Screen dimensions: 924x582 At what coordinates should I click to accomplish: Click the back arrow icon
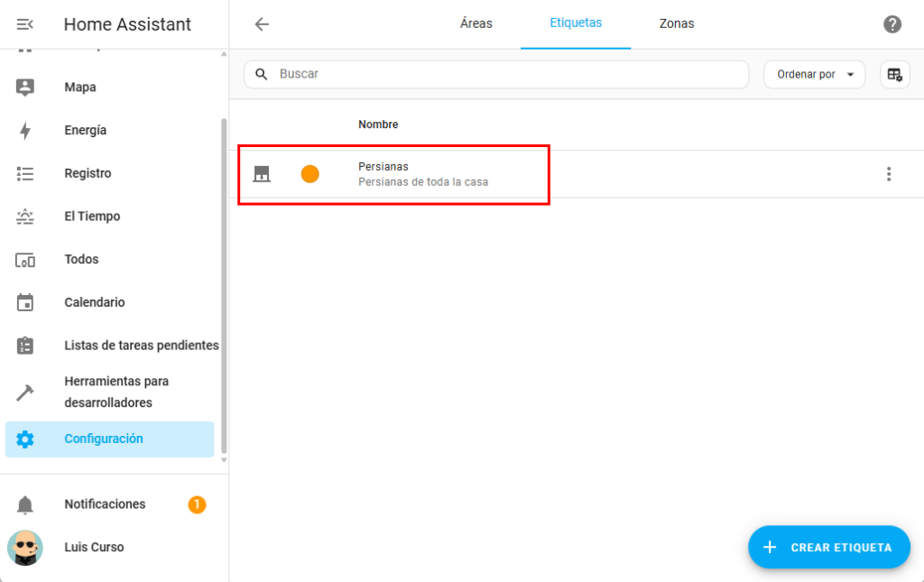[x=262, y=24]
